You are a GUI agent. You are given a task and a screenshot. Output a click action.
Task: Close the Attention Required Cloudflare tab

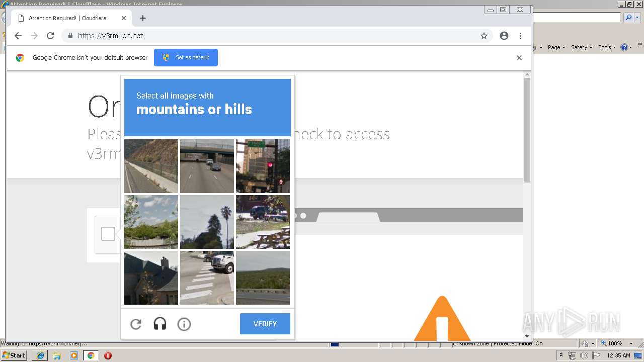[x=124, y=18]
